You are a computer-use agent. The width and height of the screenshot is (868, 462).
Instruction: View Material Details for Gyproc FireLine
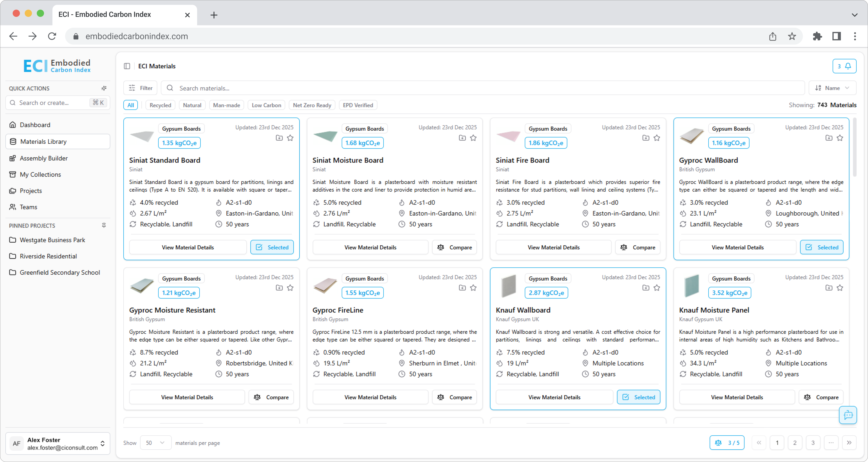click(370, 397)
